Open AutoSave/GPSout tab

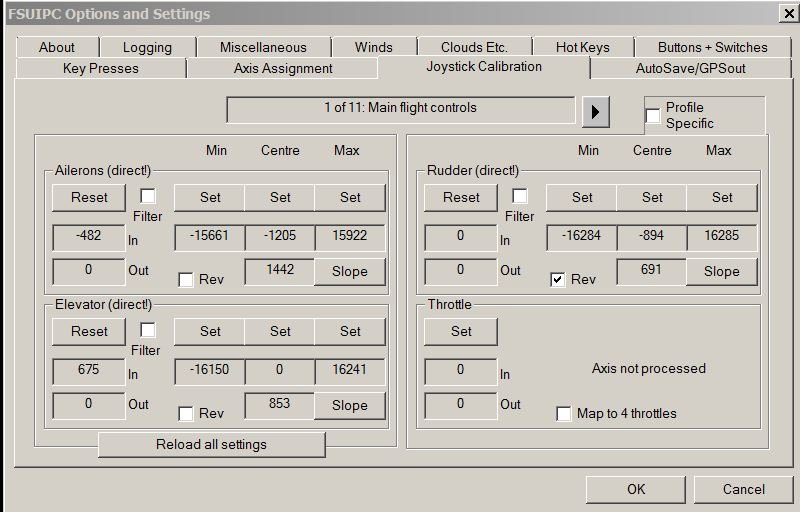click(691, 68)
